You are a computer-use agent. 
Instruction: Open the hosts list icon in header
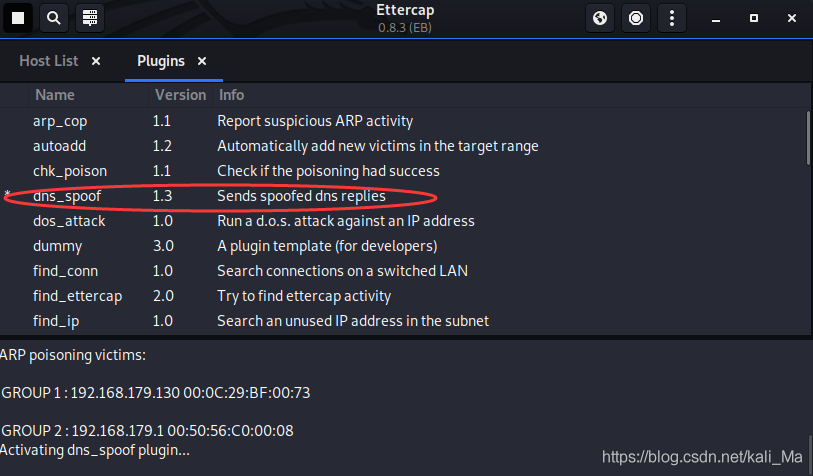coord(90,18)
